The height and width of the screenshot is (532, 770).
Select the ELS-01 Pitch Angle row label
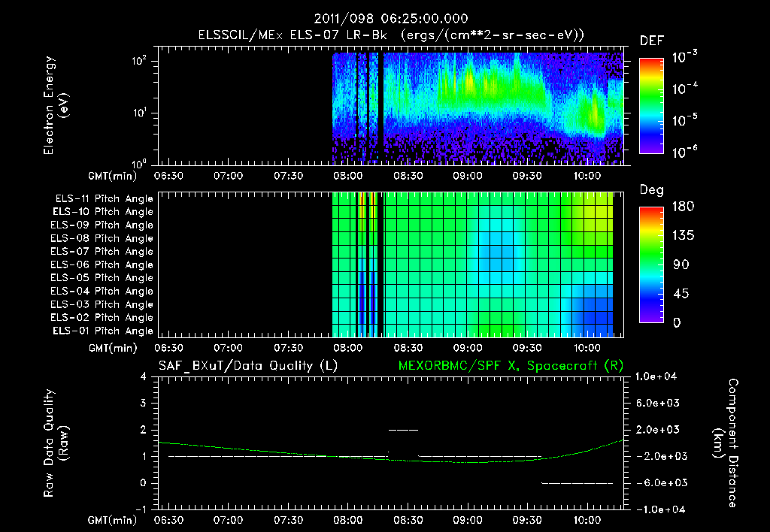tap(103, 331)
